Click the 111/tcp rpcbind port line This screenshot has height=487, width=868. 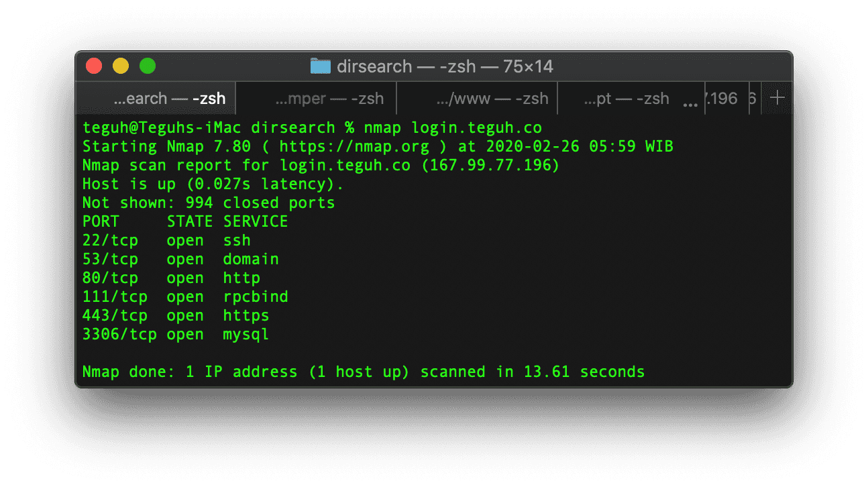coord(184,297)
